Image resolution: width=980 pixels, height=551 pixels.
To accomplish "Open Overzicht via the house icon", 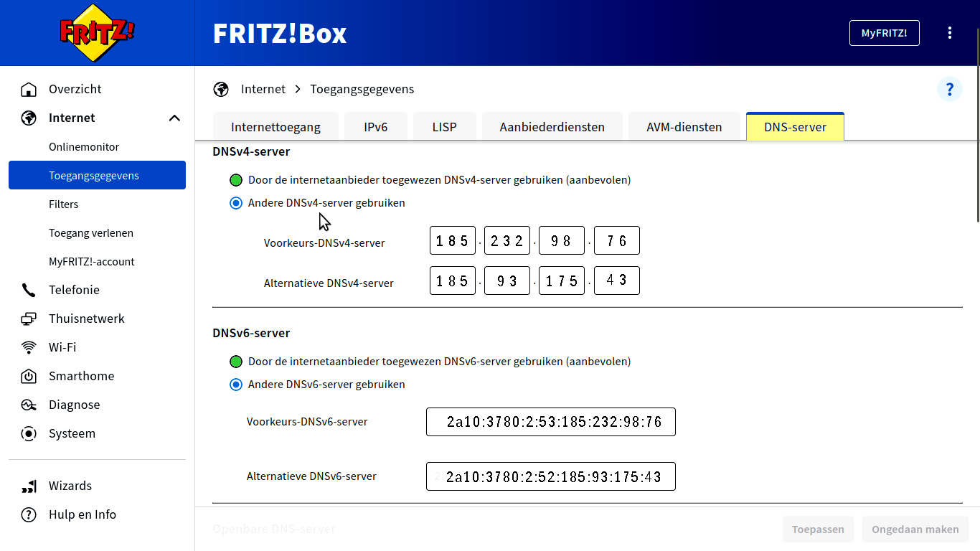I will [29, 90].
